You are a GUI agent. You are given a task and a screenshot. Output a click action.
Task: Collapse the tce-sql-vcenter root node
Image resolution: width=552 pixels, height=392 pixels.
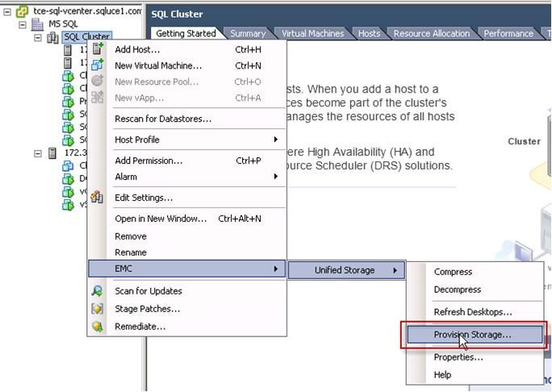click(7, 12)
